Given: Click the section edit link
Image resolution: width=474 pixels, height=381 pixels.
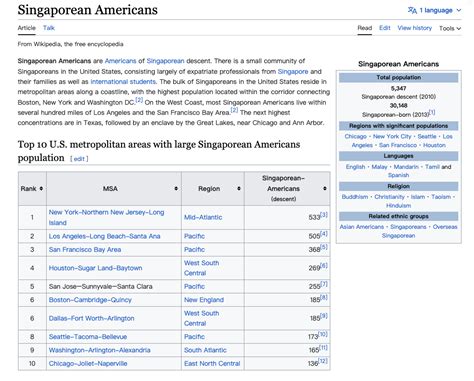Looking at the screenshot, I should click(x=79, y=159).
